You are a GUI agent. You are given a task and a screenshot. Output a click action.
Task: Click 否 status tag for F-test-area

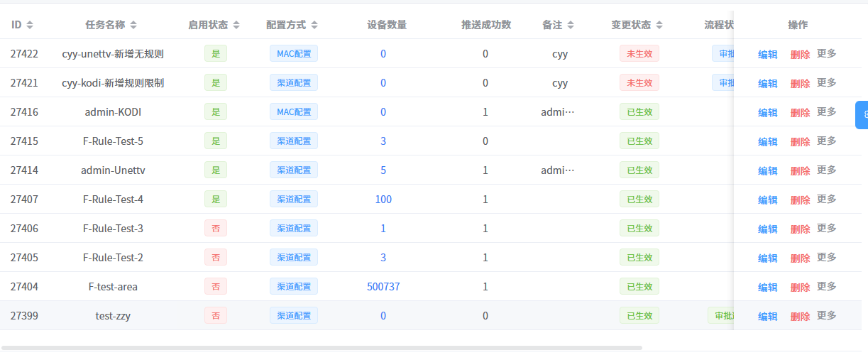tap(216, 286)
